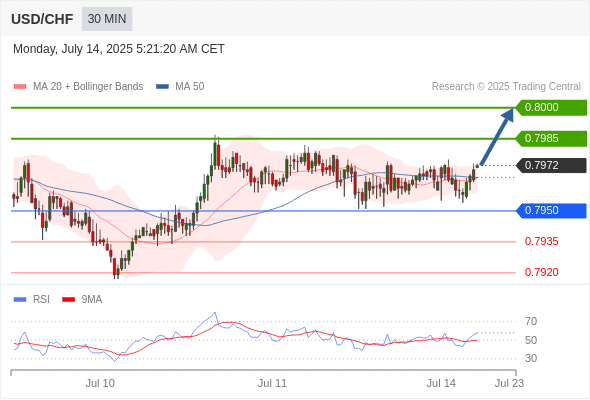590x400 pixels.
Task: Click the MA 20 Bollinger Bands legend swatch
Action: coord(20,87)
